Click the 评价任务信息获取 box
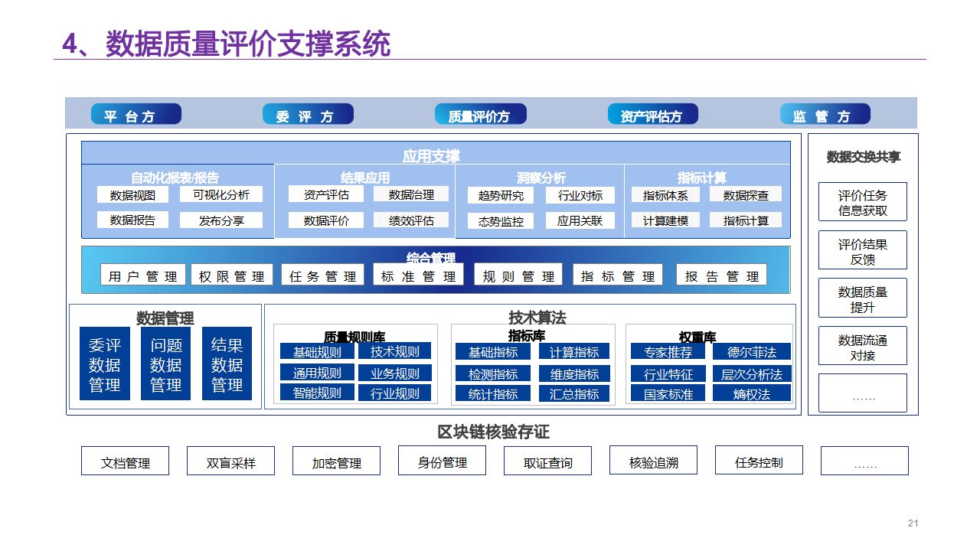 [863, 202]
